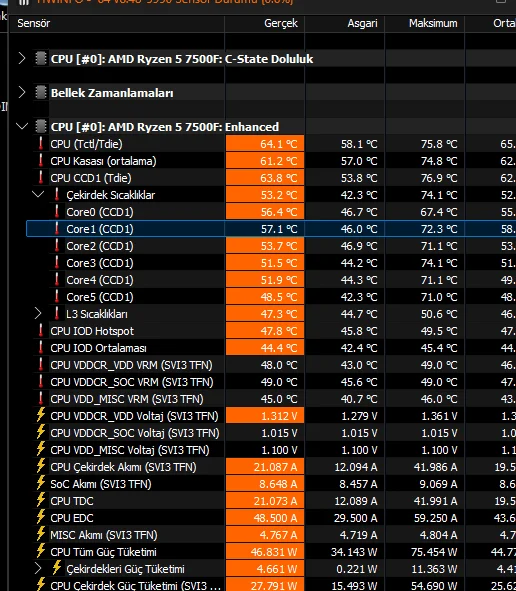This screenshot has height=591, width=516.
Task: Expand Çekirdekleri Güç Tüketimi node
Action: (x=38, y=568)
